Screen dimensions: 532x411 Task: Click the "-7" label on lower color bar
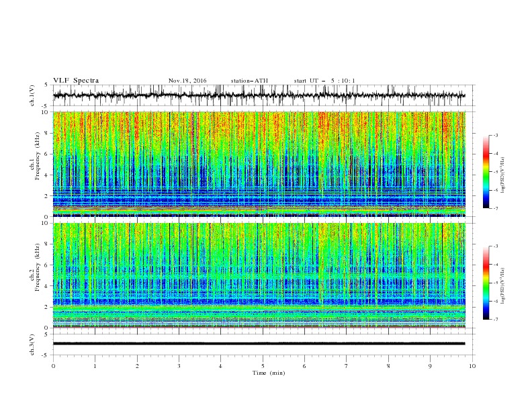click(495, 319)
